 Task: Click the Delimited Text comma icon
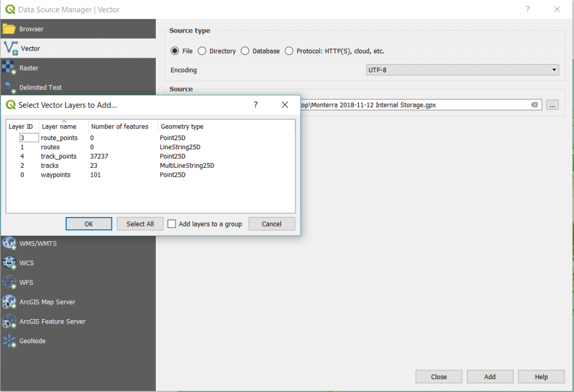(x=10, y=87)
